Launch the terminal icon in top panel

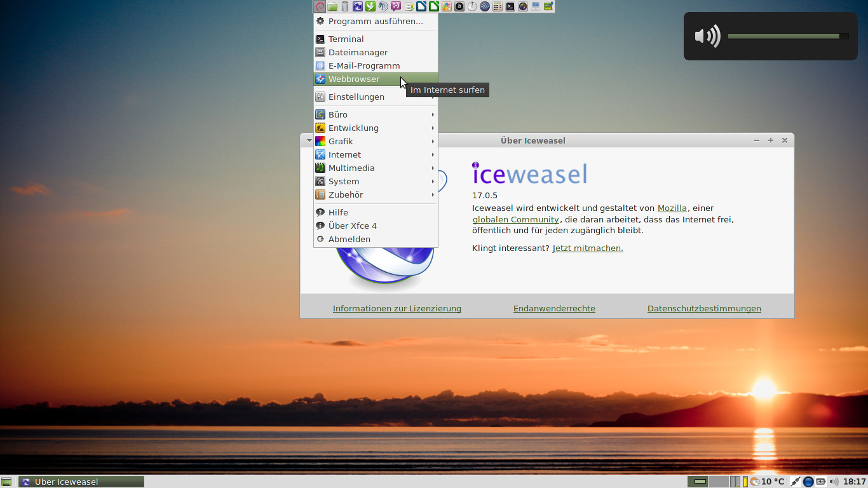(510, 6)
